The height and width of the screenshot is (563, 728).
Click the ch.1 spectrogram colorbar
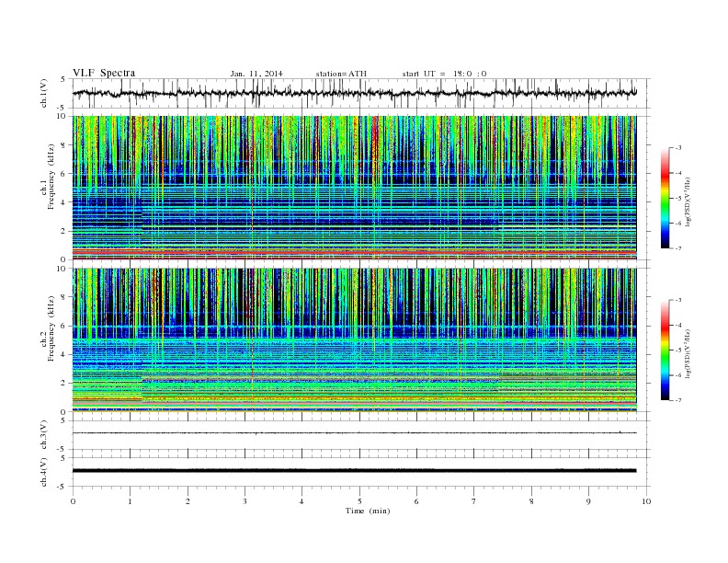[665, 199]
